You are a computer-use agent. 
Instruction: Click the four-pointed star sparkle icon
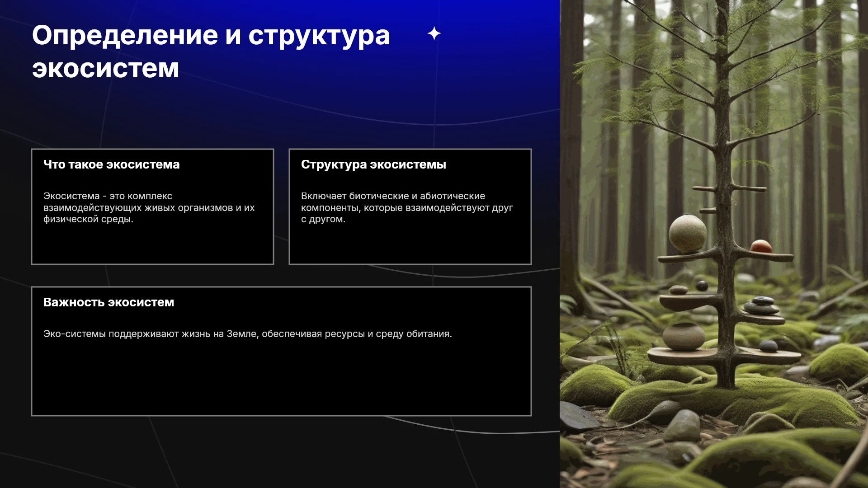[434, 33]
